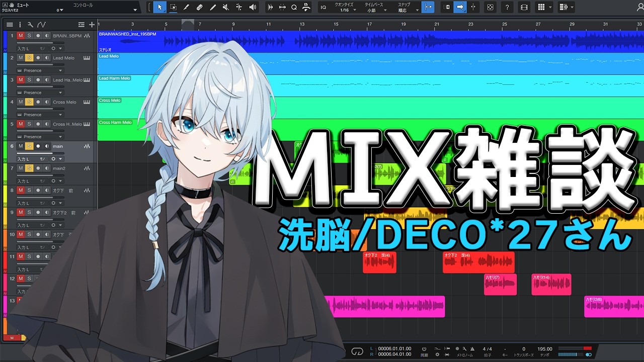Open the IQ quantize panel
This screenshot has width=644, height=362.
pyautogui.click(x=323, y=7)
